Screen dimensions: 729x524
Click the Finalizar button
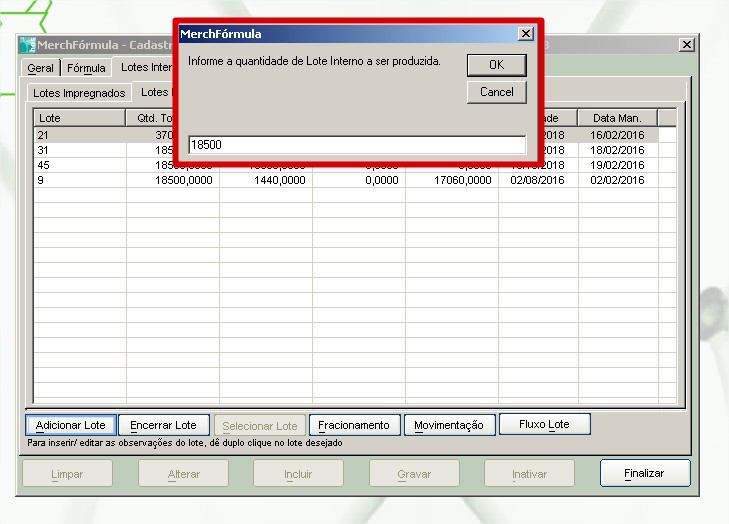point(644,473)
